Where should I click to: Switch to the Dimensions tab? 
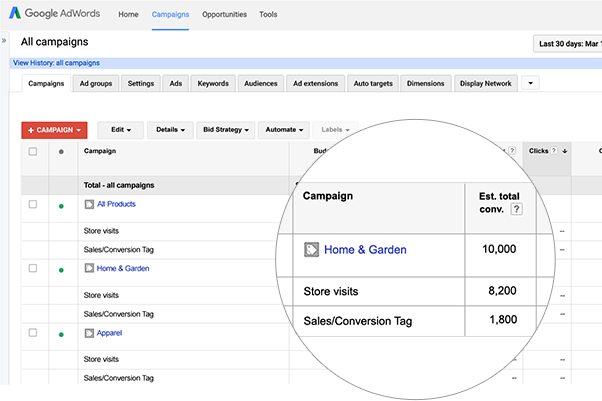click(425, 83)
